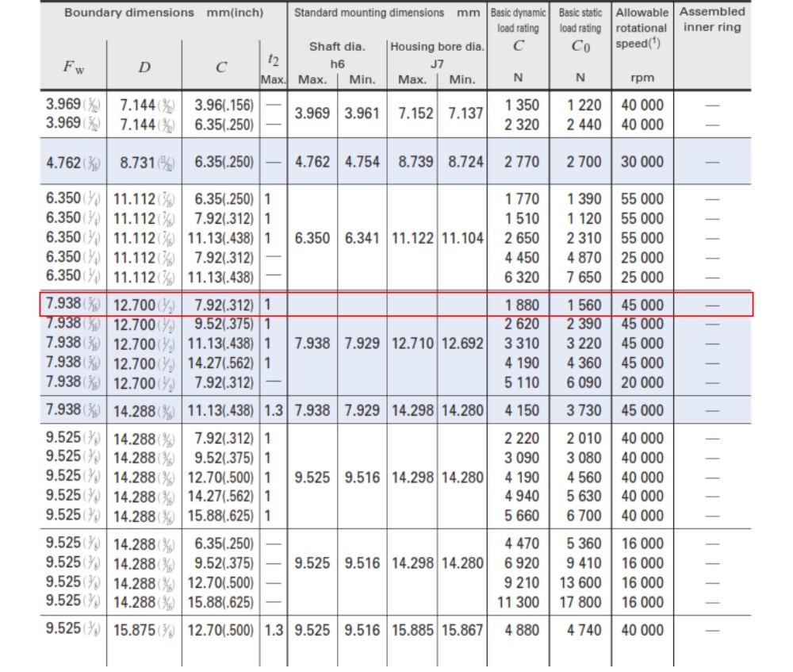793x672 pixels.
Task: Click housing bore max value 11.122
Action: [412, 238]
